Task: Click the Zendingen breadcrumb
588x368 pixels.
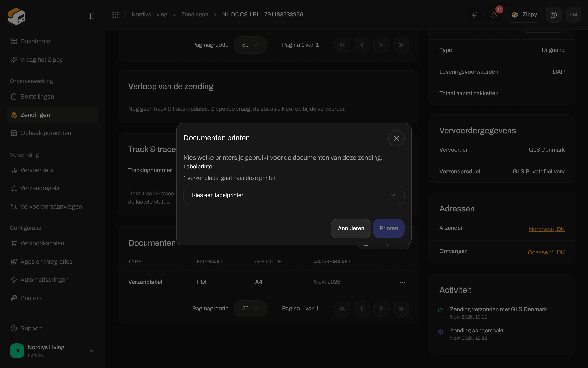Action: pos(195,15)
